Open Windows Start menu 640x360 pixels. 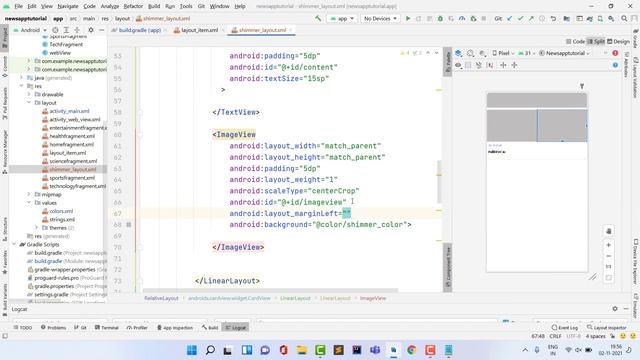click(191, 350)
